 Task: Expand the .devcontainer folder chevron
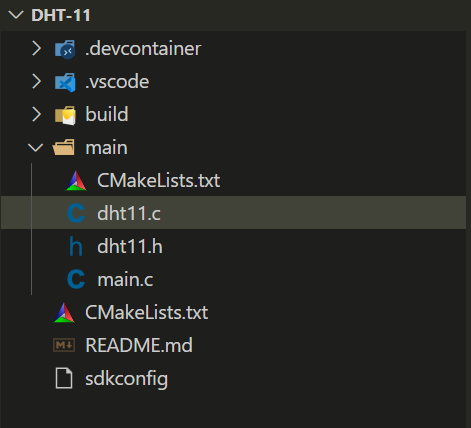coord(36,49)
